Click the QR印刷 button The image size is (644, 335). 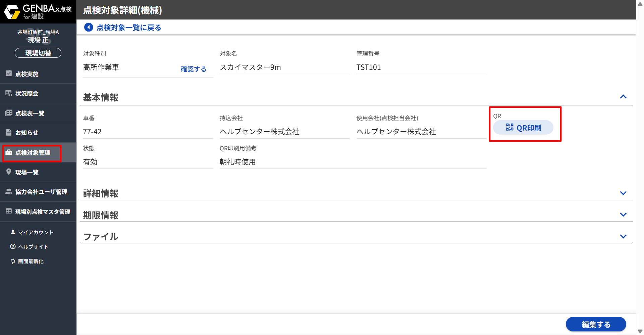[x=523, y=128]
